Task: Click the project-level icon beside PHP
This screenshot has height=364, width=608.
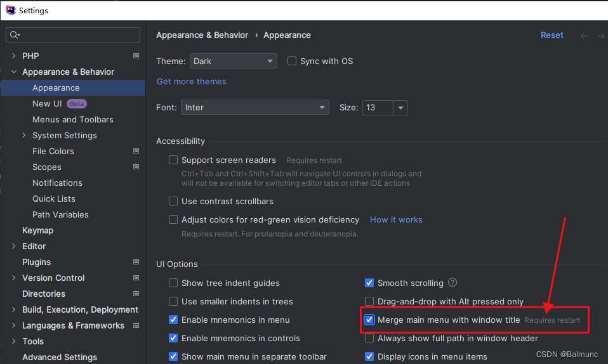Action: tap(136, 56)
